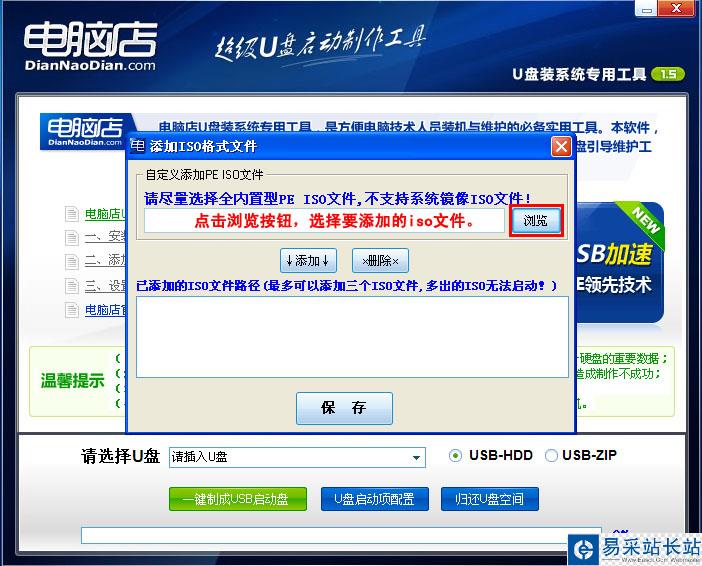This screenshot has width=702, height=566.
Task: Click the 保存 save button
Action: tap(344, 408)
